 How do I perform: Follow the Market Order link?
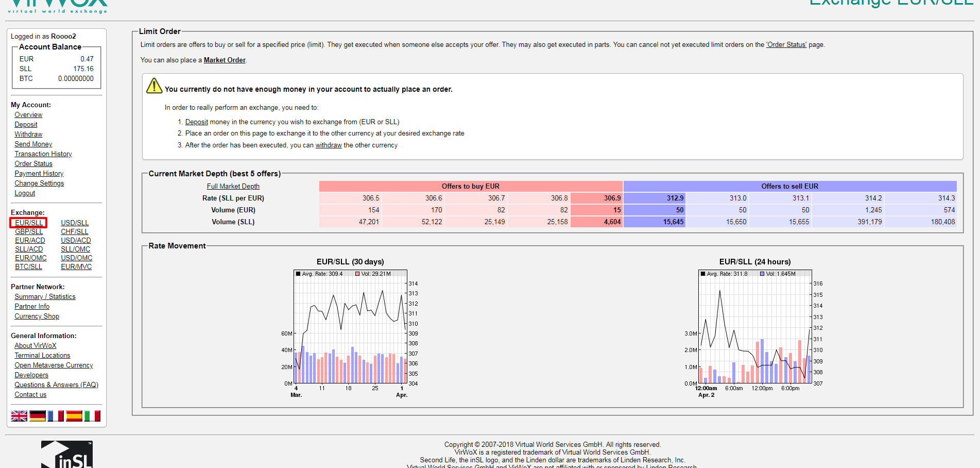[x=225, y=60]
